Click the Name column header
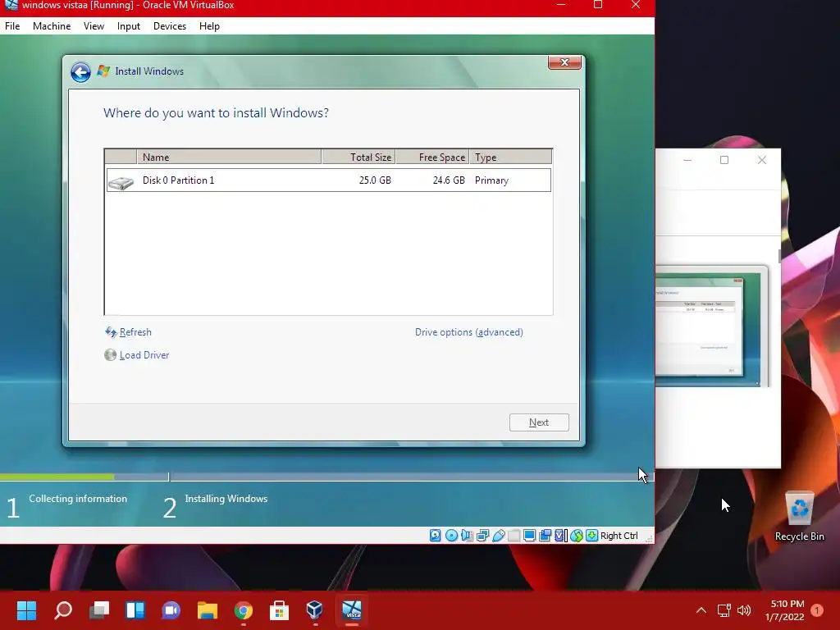This screenshot has height=630, width=840. click(x=230, y=157)
